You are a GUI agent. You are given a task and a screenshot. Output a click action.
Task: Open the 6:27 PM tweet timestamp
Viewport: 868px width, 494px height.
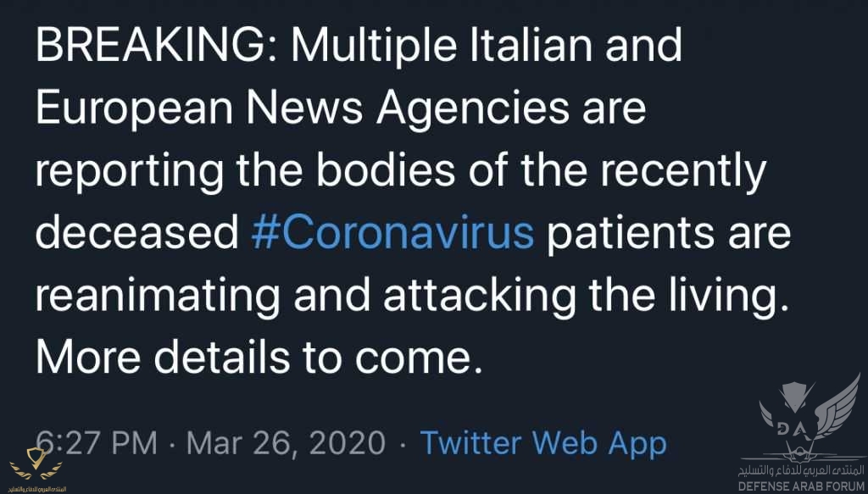click(x=97, y=444)
